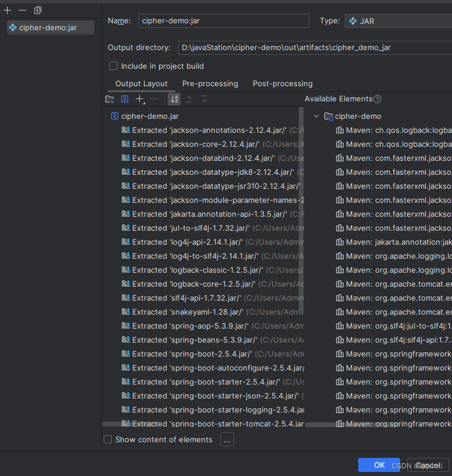Click icon of logback-classic-1.2.5 extracted entry
Viewport: 452px width, 476px height.
126,270
